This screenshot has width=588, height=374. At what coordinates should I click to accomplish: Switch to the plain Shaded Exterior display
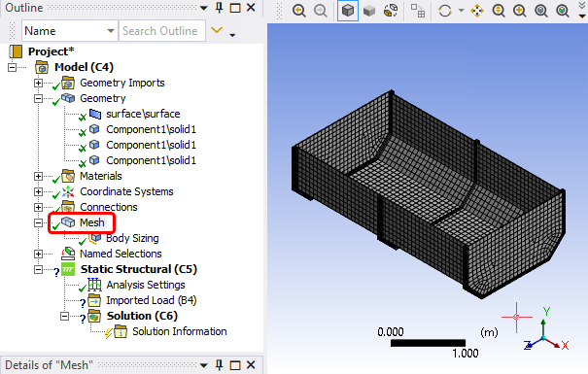(369, 11)
